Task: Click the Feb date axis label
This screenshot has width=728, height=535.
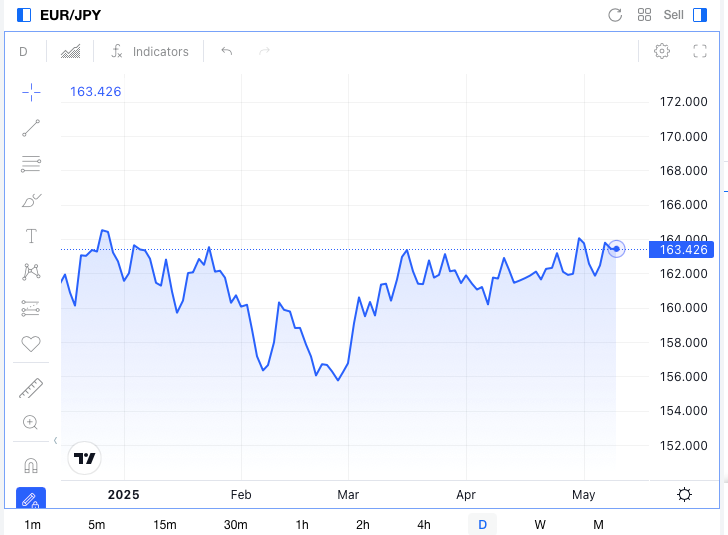Action: coord(241,495)
